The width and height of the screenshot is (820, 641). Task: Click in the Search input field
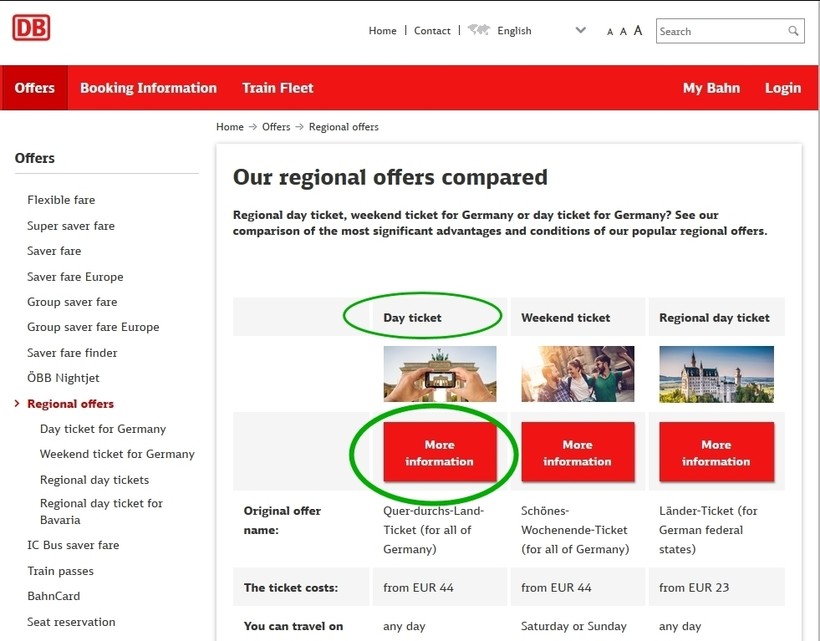click(720, 31)
